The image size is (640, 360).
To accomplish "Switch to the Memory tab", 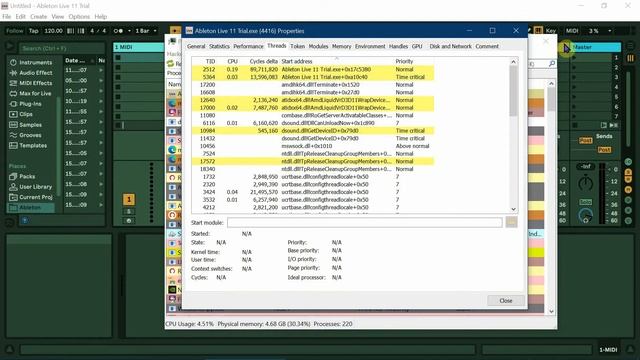I will (342, 47).
